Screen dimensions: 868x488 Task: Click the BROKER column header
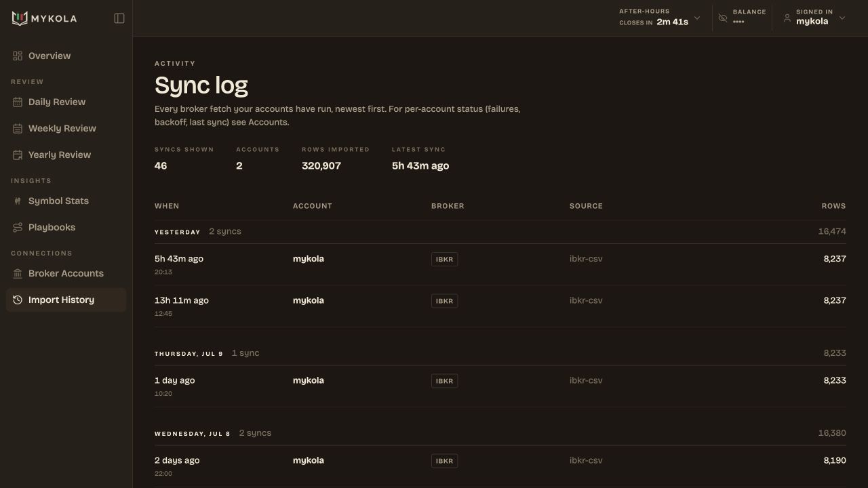coord(448,206)
